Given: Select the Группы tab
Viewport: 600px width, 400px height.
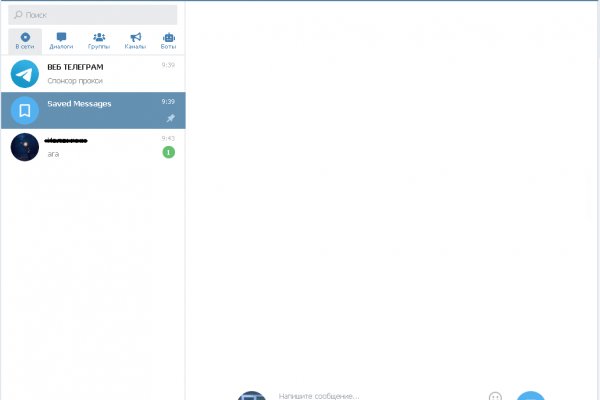Looking at the screenshot, I should (99, 41).
